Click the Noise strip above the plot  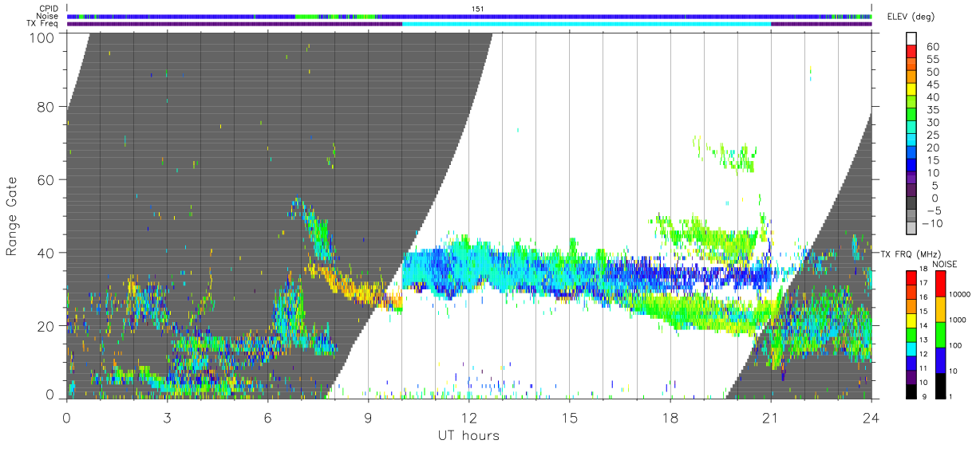coord(469,16)
